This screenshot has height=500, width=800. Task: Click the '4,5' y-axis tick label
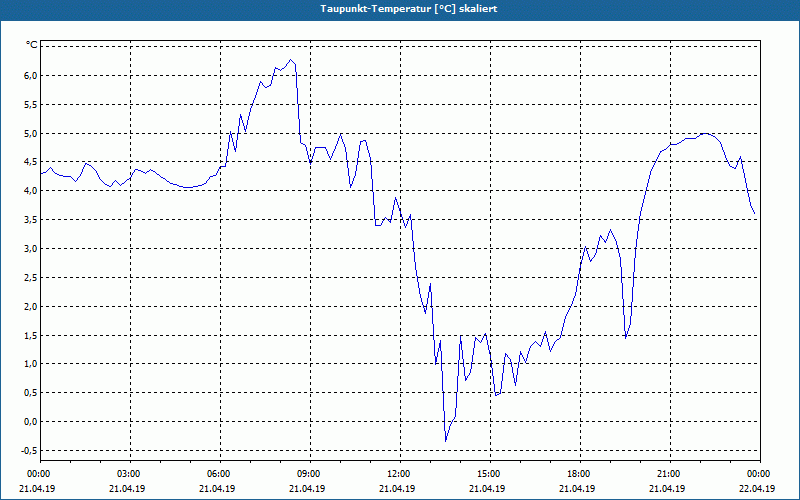point(31,162)
